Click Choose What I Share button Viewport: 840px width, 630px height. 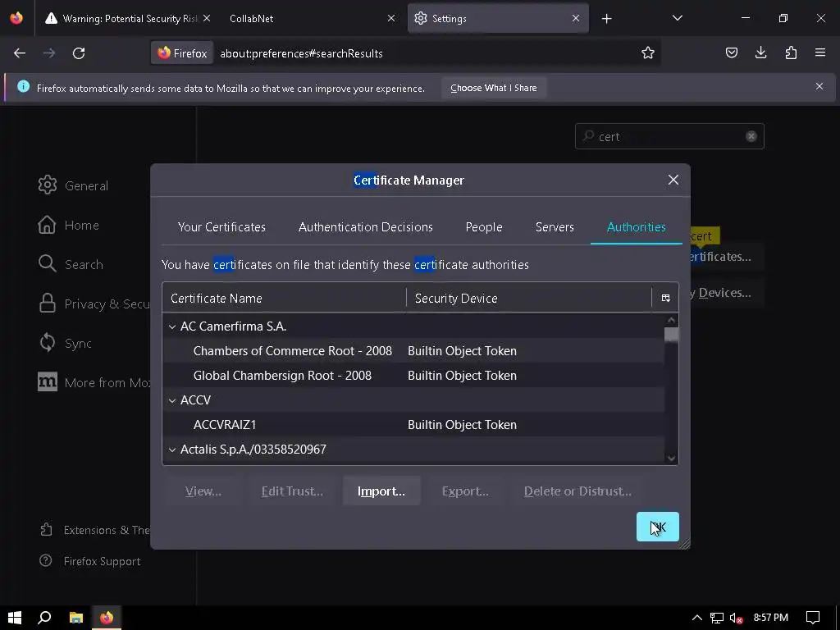point(493,88)
